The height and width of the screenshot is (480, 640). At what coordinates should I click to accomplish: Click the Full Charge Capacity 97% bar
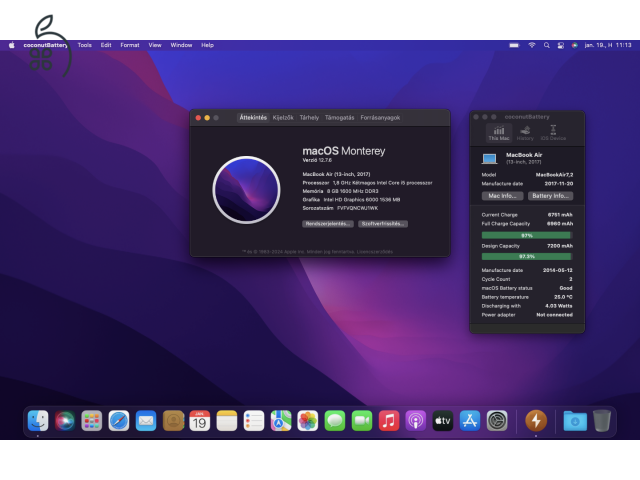[x=527, y=235]
